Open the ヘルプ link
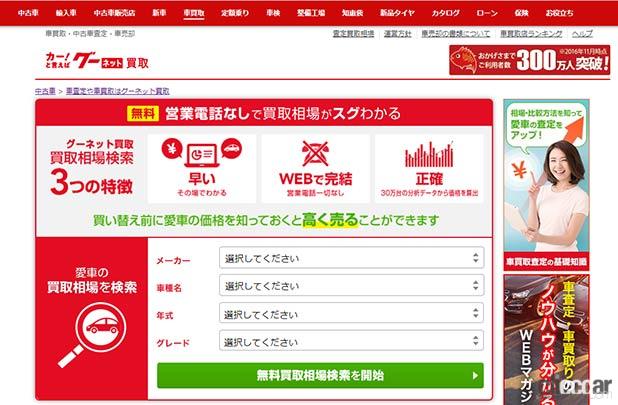This screenshot has width=618, height=405. pos(583,34)
